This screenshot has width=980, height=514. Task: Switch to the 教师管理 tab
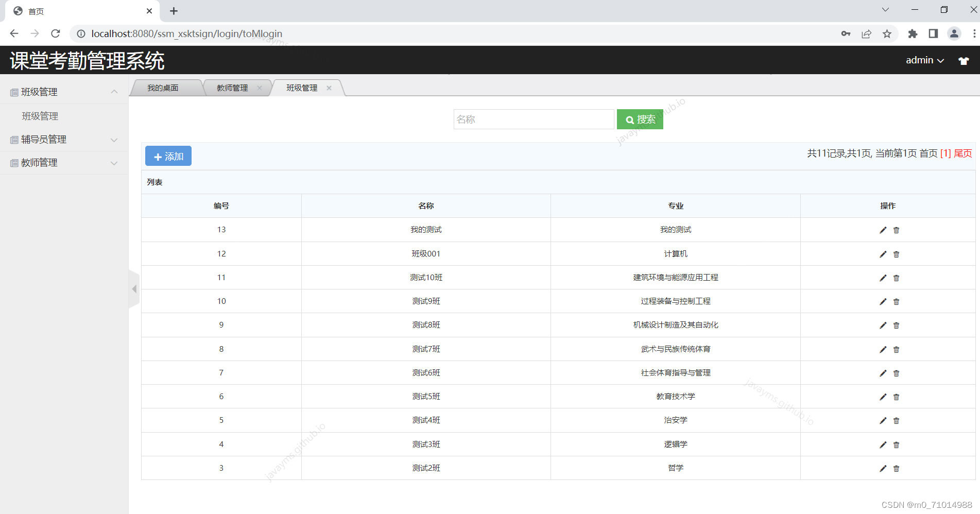(x=231, y=88)
